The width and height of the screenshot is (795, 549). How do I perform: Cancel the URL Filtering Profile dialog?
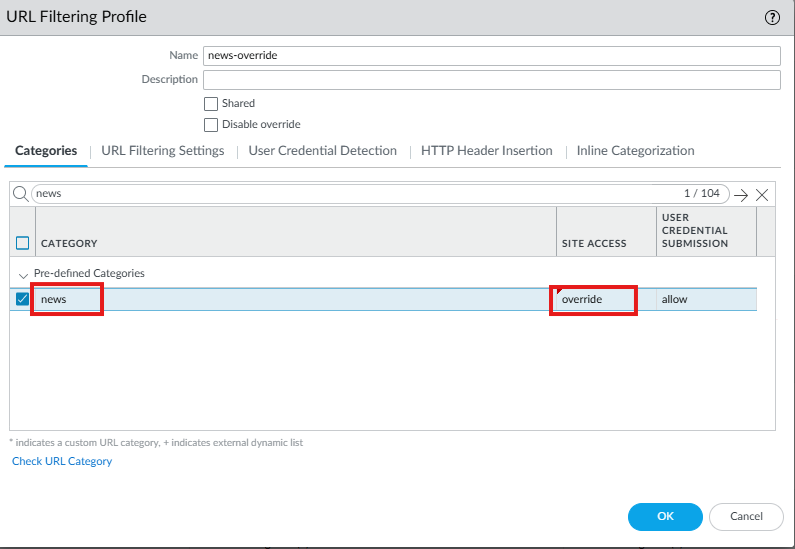(x=746, y=517)
